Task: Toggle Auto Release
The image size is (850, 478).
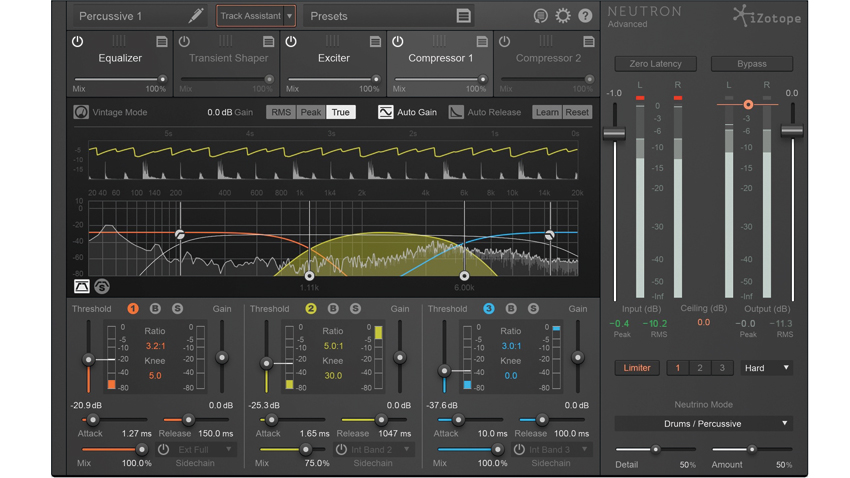Action: pos(456,112)
